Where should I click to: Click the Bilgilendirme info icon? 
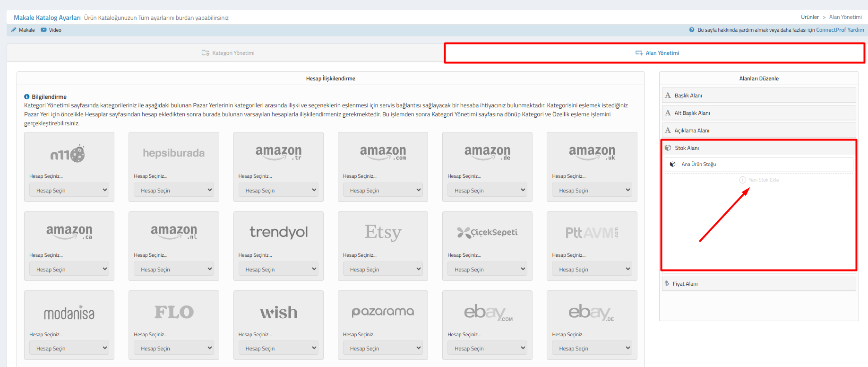27,96
